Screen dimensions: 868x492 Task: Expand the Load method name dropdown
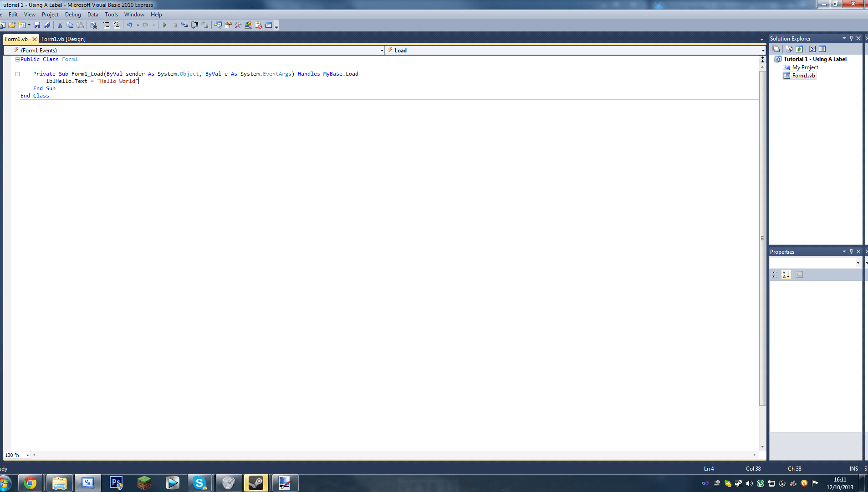763,51
